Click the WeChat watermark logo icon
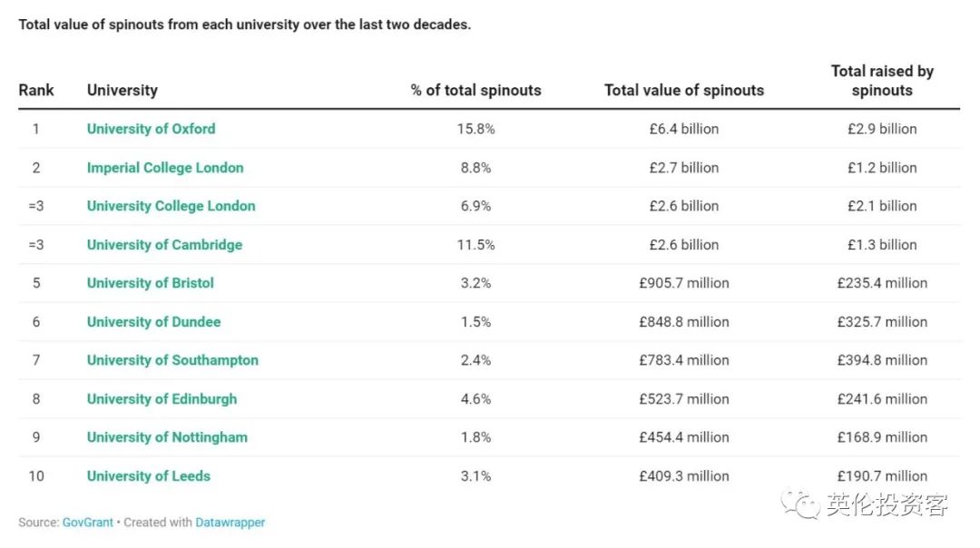 [x=802, y=504]
